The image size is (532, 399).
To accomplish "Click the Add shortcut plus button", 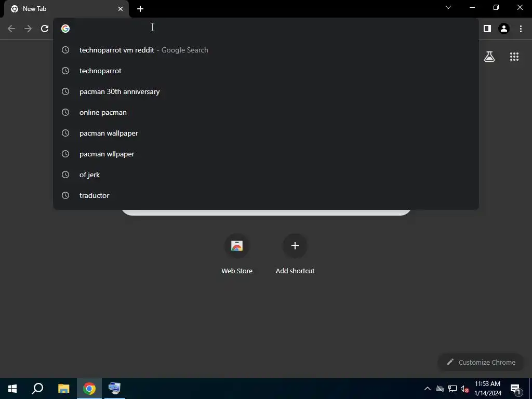I will click(x=295, y=246).
